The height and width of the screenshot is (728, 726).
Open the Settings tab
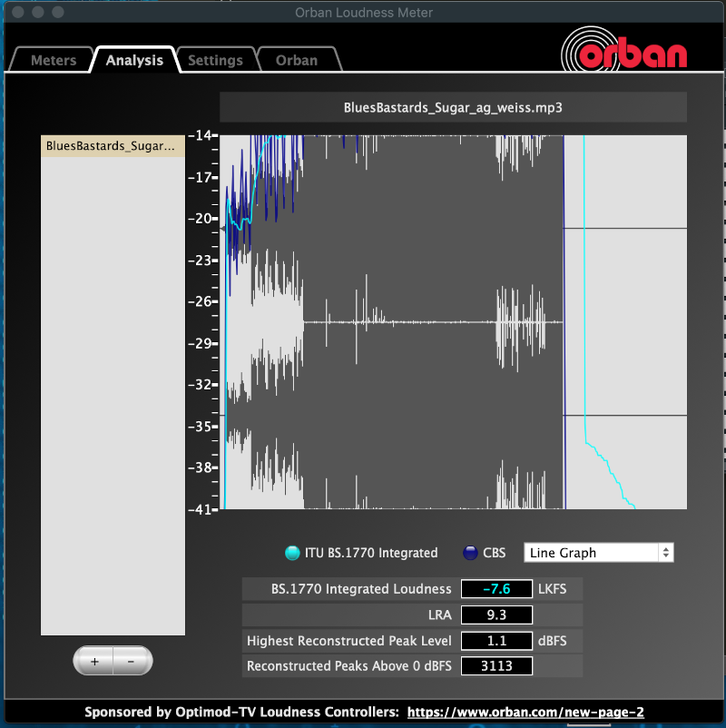[215, 61]
